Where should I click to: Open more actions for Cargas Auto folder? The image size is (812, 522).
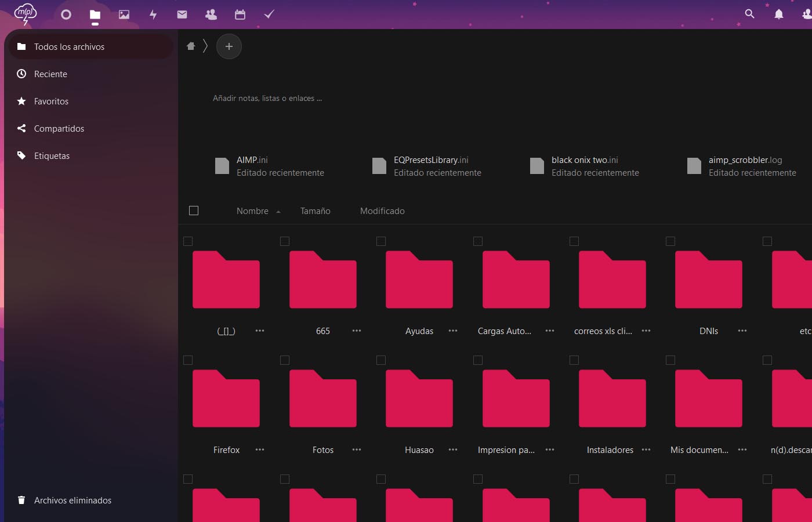pos(550,331)
